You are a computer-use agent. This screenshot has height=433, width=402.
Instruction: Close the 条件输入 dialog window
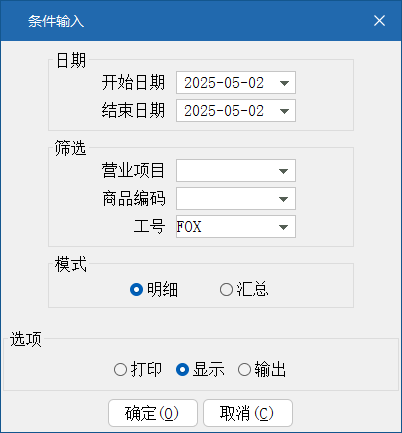tap(379, 21)
